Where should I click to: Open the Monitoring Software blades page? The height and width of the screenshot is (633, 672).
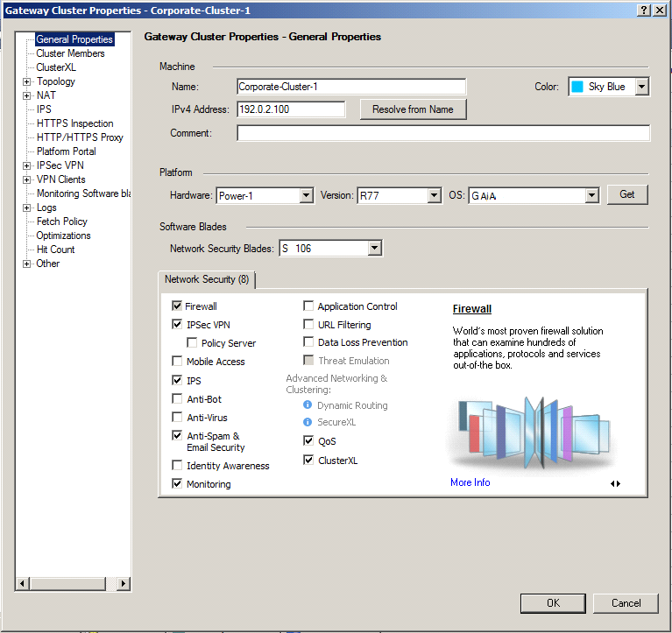[x=83, y=193]
